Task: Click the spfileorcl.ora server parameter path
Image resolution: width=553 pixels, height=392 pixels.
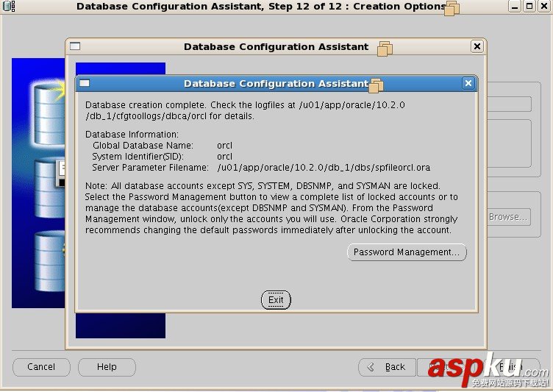Action: [x=324, y=168]
